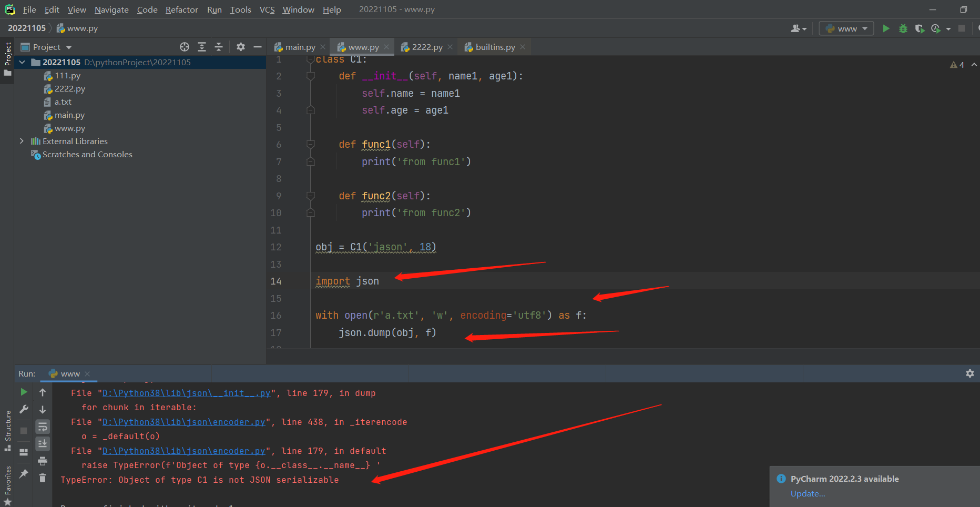Image resolution: width=980 pixels, height=507 pixels.
Task: Print the Run console output
Action: click(x=43, y=461)
